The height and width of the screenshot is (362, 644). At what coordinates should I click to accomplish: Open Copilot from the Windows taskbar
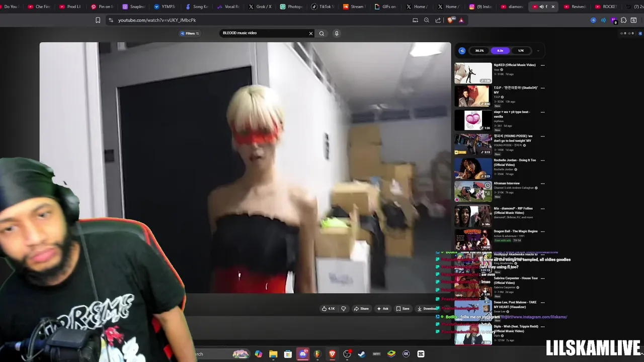pyautogui.click(x=258, y=354)
